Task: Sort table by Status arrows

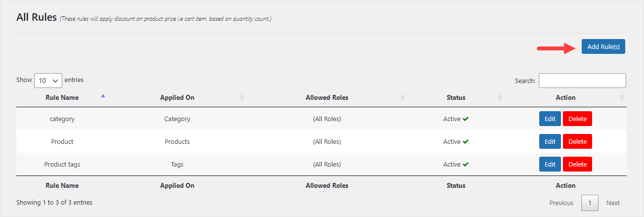Action: point(500,98)
